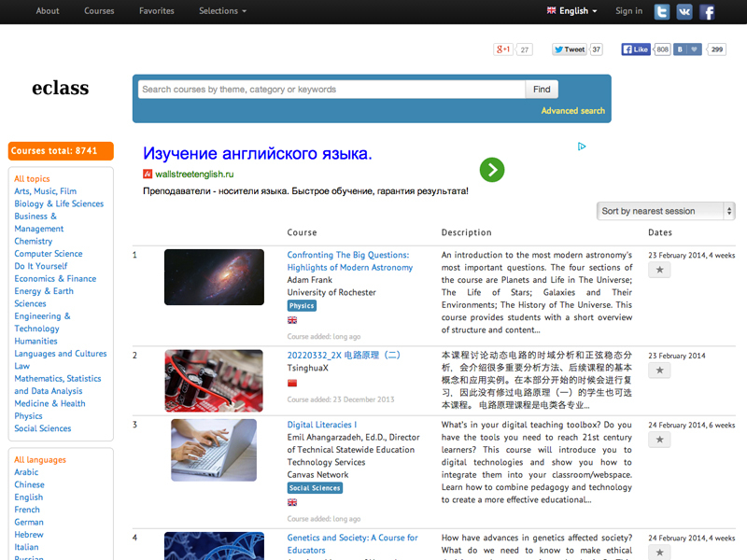Click the Google +1 button

[x=503, y=49]
